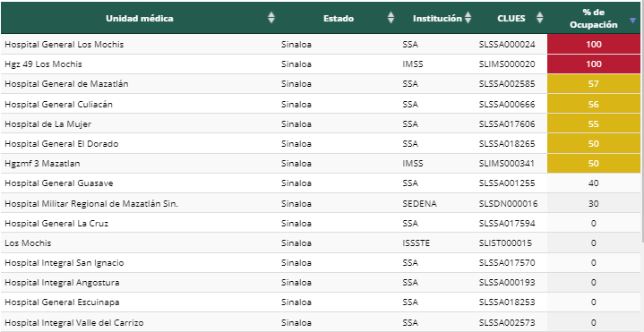Click the Unidad médica column header
644x332 pixels.
pyautogui.click(x=140, y=19)
